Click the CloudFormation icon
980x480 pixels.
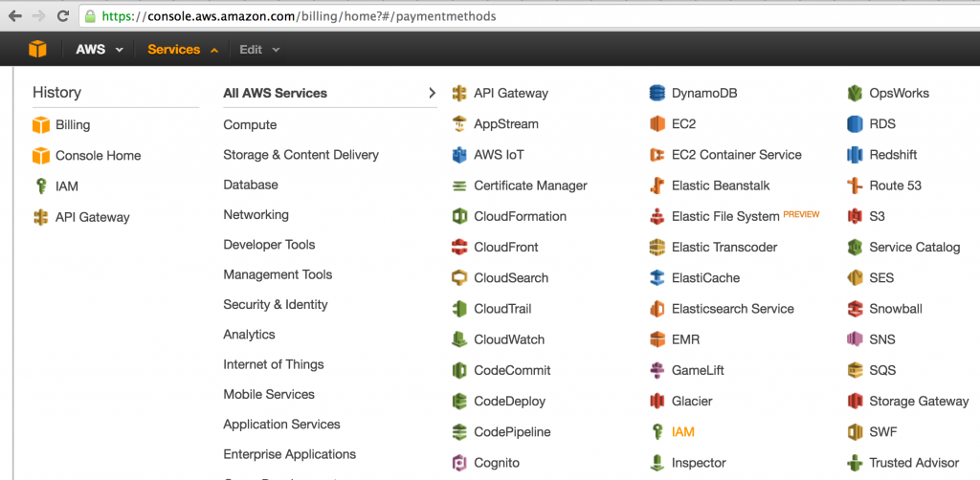459,217
